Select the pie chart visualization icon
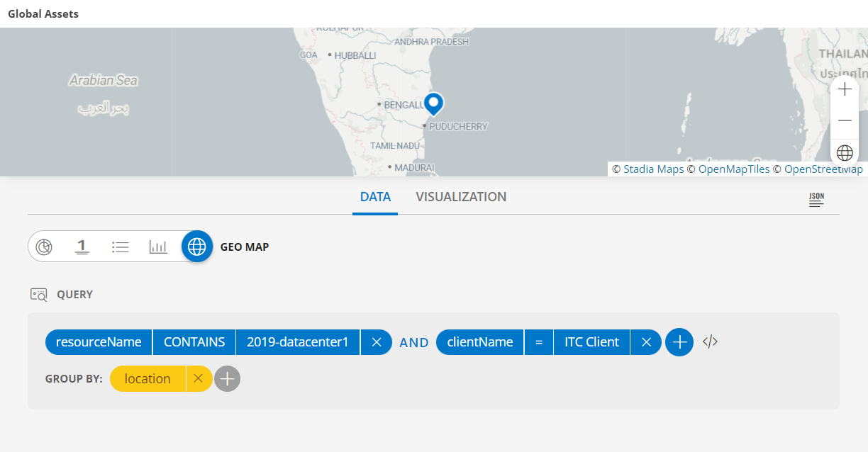Viewport: 868px width, 452px height. 44,247
